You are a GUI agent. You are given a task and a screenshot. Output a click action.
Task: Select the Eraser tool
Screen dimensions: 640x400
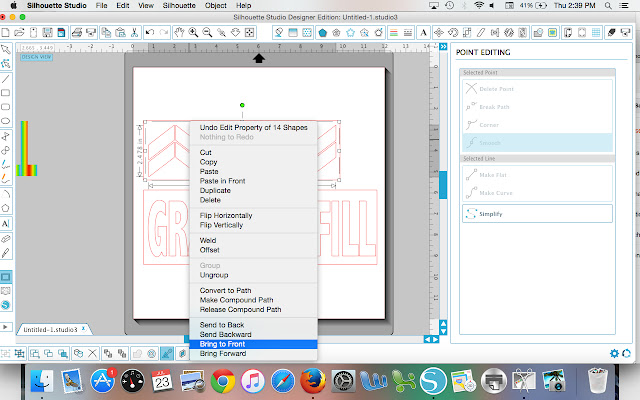[6, 239]
